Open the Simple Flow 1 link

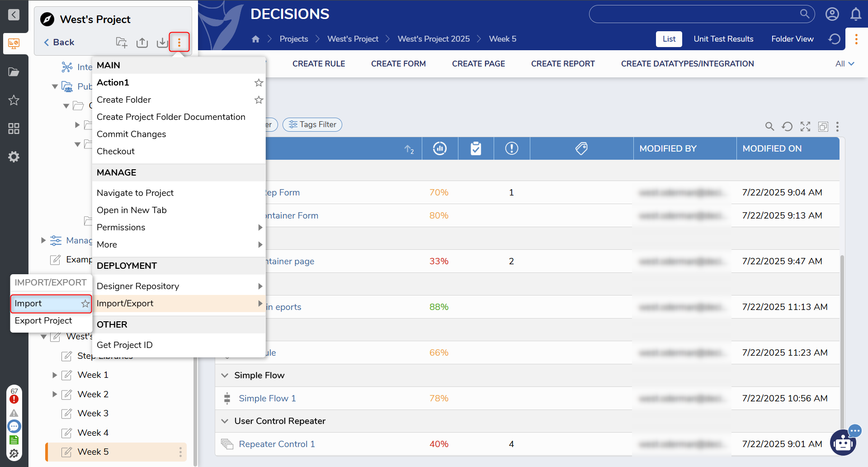[267, 399]
